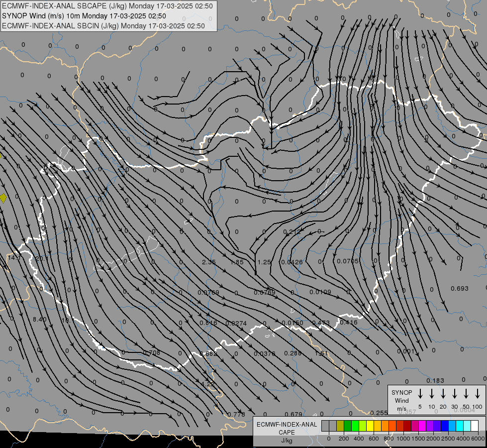Click the 0.679 value on the map
This screenshot has height=448, width=487.
293,415
